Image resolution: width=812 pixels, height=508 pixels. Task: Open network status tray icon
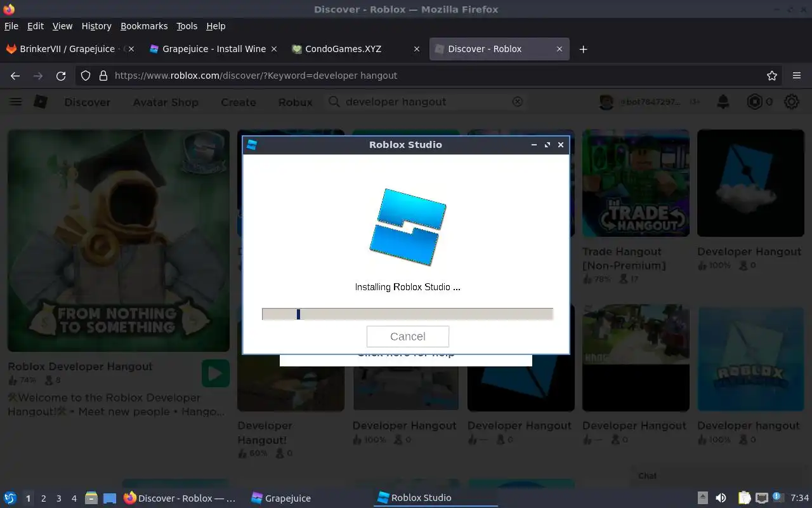click(761, 498)
